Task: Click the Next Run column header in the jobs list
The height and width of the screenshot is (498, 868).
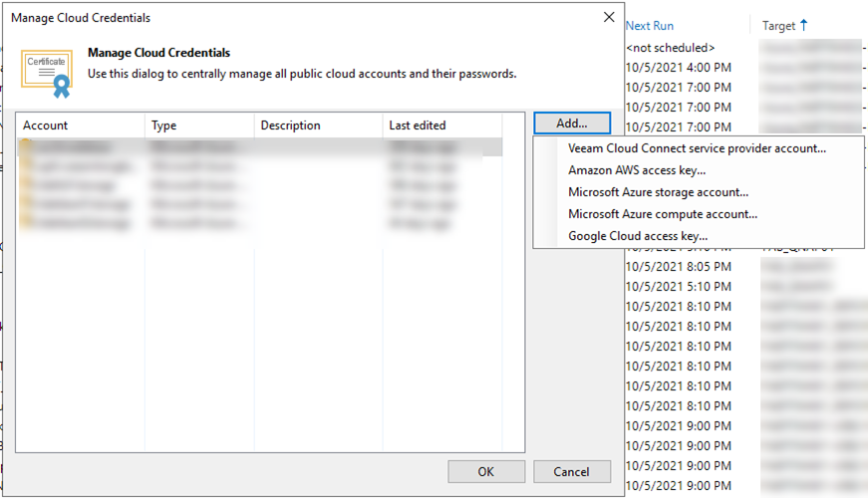Action: click(650, 26)
